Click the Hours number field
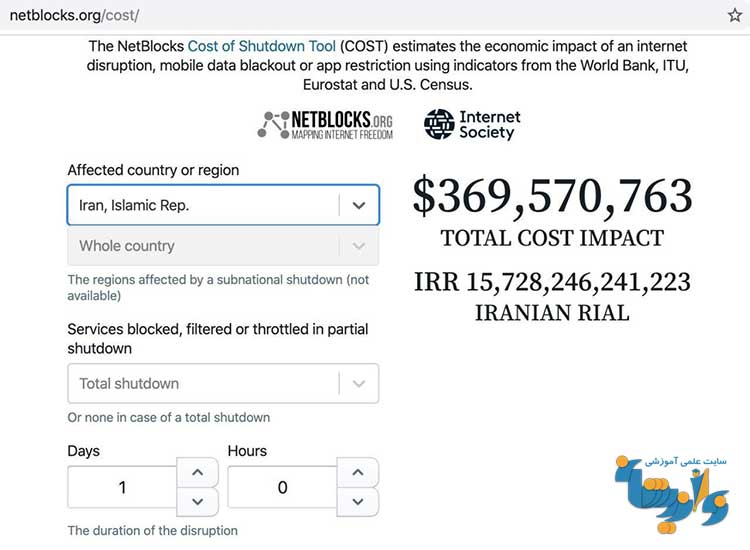This screenshot has height=550, width=750. pyautogui.click(x=283, y=487)
